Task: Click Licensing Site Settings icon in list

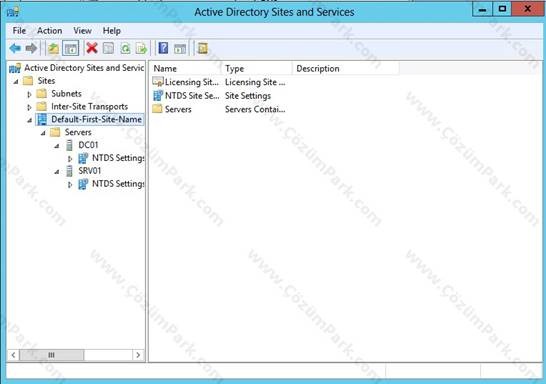Action: (x=158, y=82)
